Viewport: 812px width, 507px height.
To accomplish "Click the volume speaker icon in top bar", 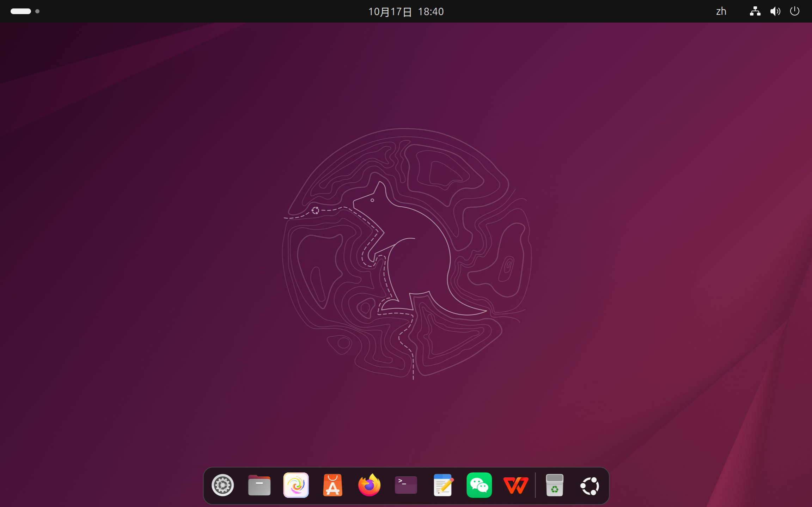I will (775, 11).
